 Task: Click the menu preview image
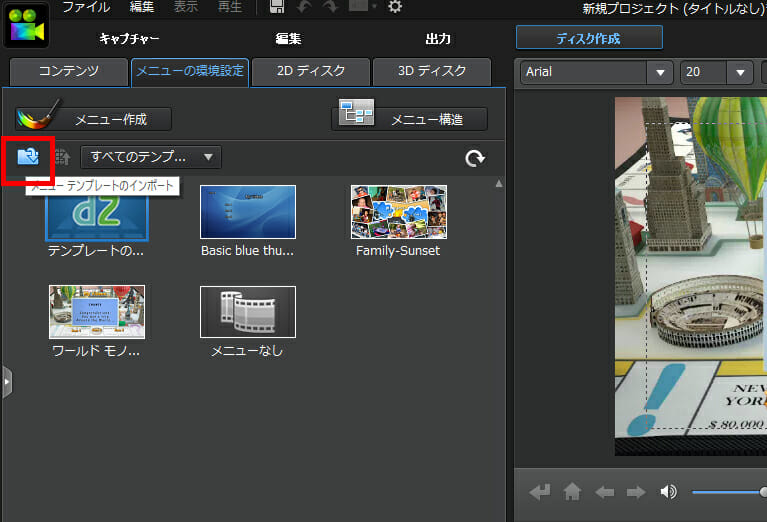tap(691, 276)
